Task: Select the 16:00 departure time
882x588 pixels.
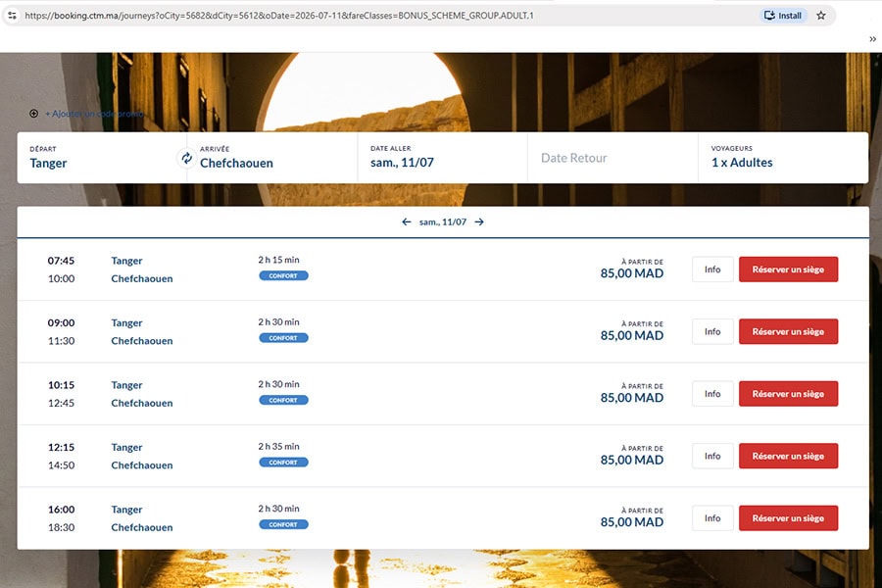Action: [61, 510]
